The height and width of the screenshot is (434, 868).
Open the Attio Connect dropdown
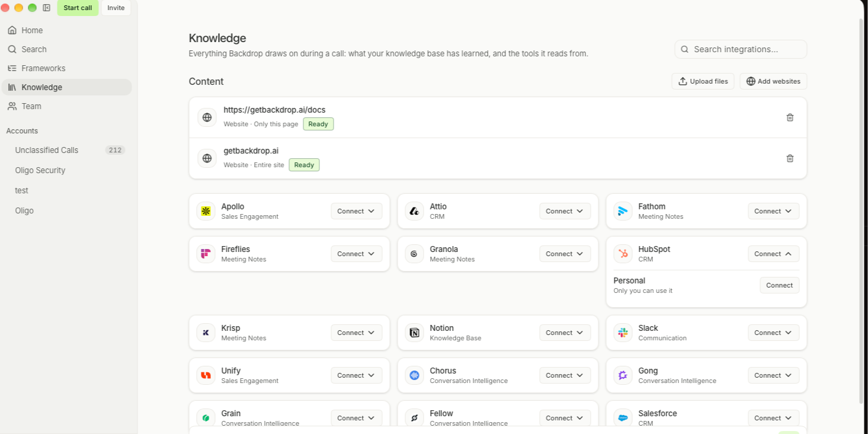565,211
